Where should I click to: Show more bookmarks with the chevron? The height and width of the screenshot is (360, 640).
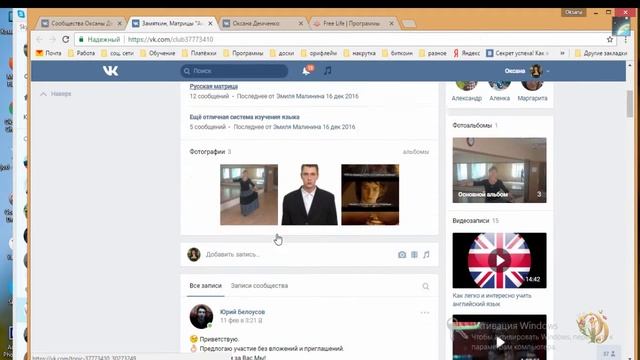[562, 53]
